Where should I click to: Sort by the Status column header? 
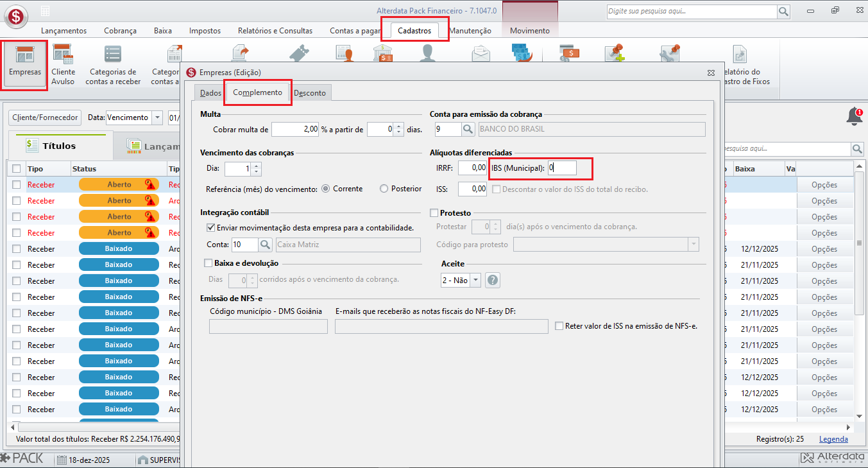[x=117, y=169]
